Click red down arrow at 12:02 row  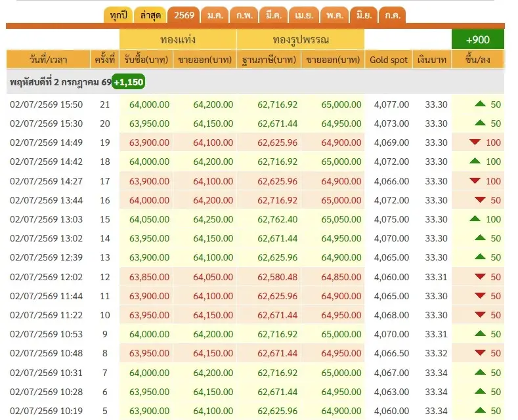(x=480, y=276)
